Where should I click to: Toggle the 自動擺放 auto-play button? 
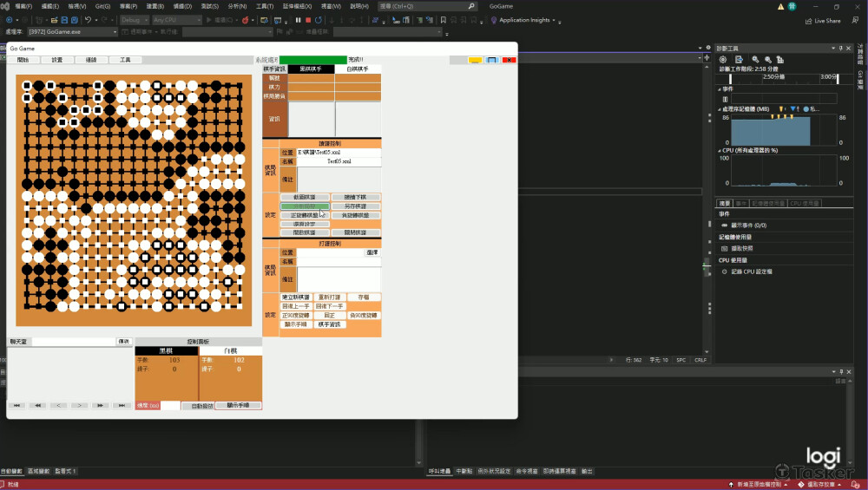pyautogui.click(x=197, y=405)
